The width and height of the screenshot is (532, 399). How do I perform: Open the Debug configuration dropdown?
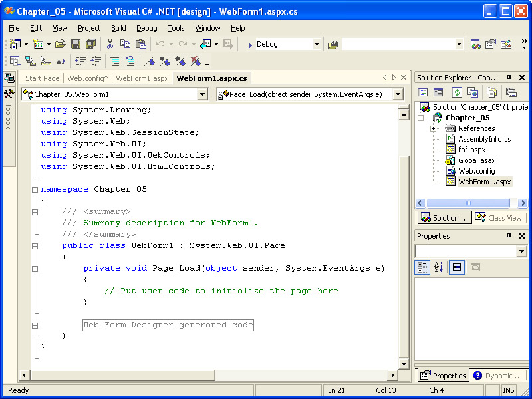317,44
